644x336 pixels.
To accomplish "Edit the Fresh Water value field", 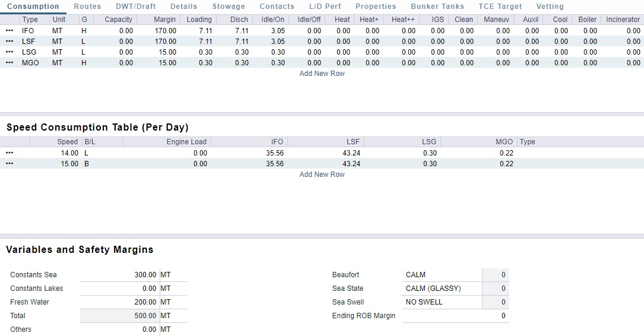I will [119, 302].
